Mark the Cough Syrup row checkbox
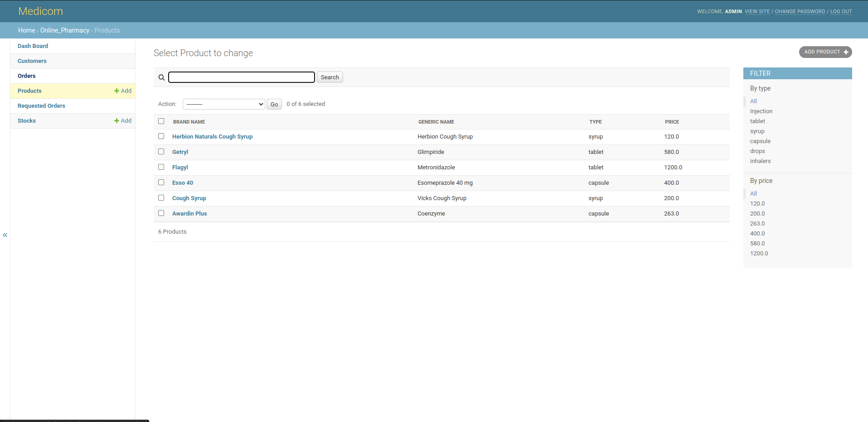This screenshot has height=422, width=868. pyautogui.click(x=161, y=198)
